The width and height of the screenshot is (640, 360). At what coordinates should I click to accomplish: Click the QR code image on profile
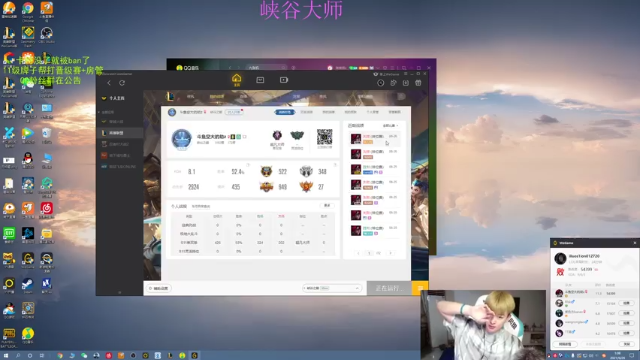324,137
